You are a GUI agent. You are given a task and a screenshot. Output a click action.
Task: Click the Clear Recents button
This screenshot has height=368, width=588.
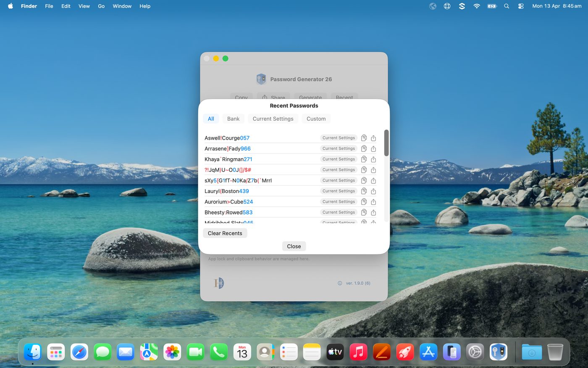coord(225,233)
